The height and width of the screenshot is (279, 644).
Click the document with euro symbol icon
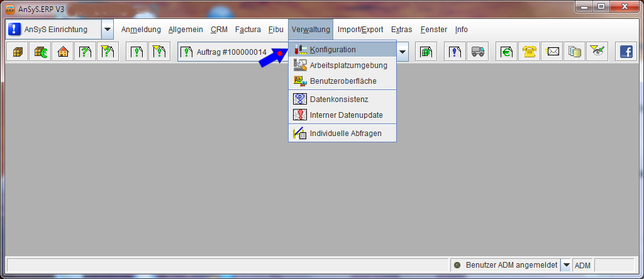tap(506, 52)
